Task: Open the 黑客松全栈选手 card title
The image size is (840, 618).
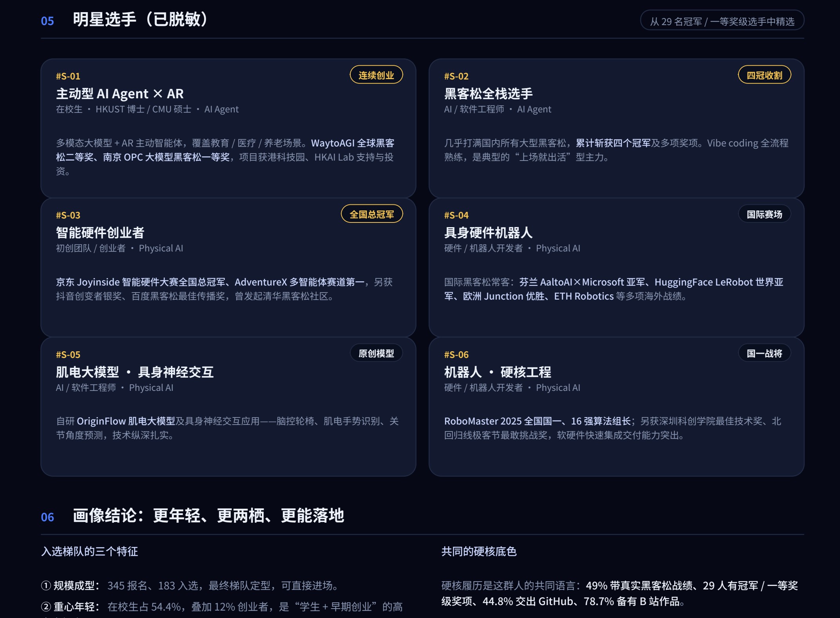Action: point(488,94)
